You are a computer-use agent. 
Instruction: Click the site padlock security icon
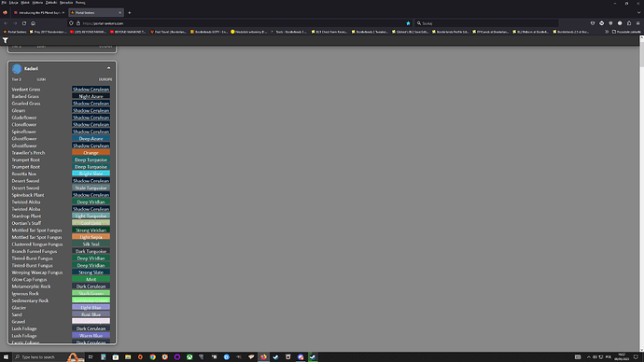click(78, 23)
